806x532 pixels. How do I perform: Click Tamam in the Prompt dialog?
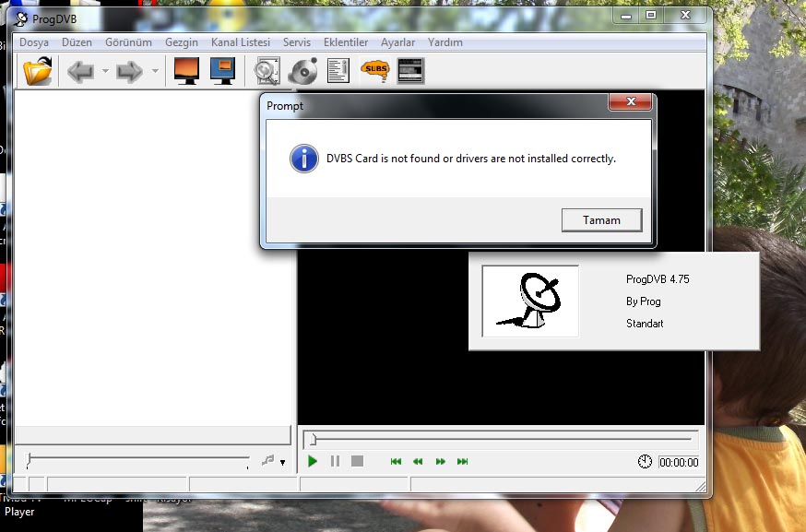pos(601,220)
